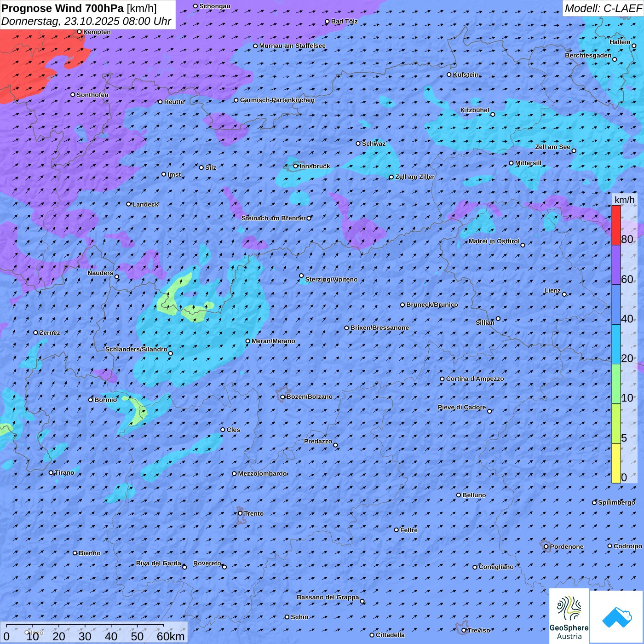Click the Berchtesgaden label
Image resolution: width=644 pixels, height=644 pixels.
click(588, 55)
